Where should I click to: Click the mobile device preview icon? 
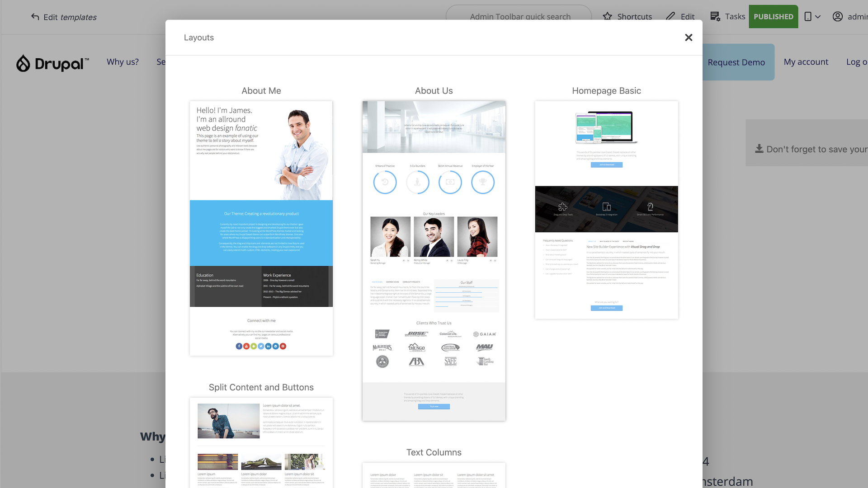(808, 16)
